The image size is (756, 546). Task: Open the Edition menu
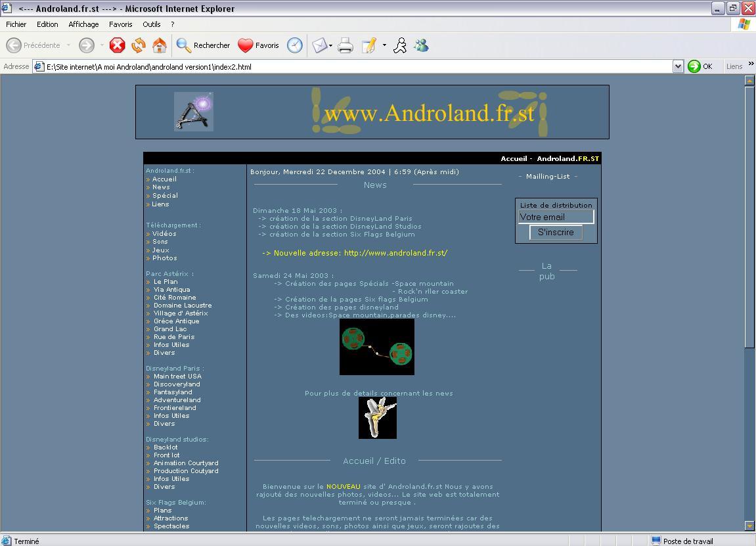47,24
